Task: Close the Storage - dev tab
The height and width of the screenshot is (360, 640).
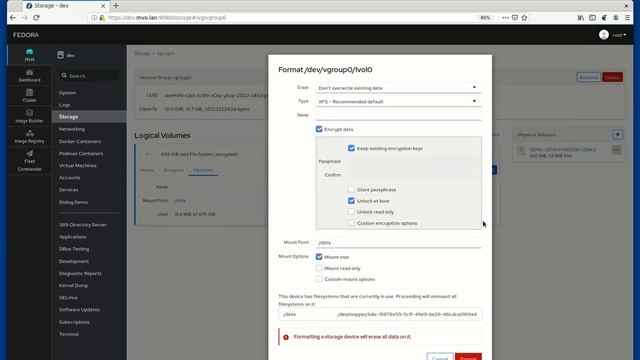Action: coord(103,6)
